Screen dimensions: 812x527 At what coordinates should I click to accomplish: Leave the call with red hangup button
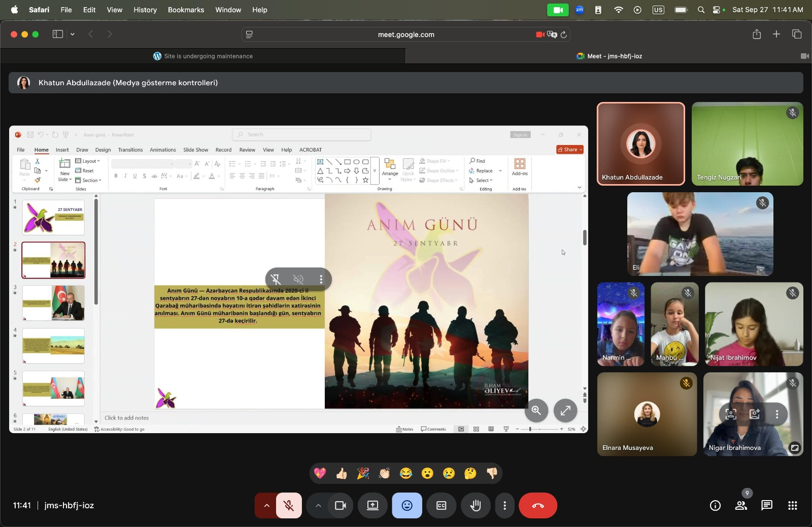(538, 505)
